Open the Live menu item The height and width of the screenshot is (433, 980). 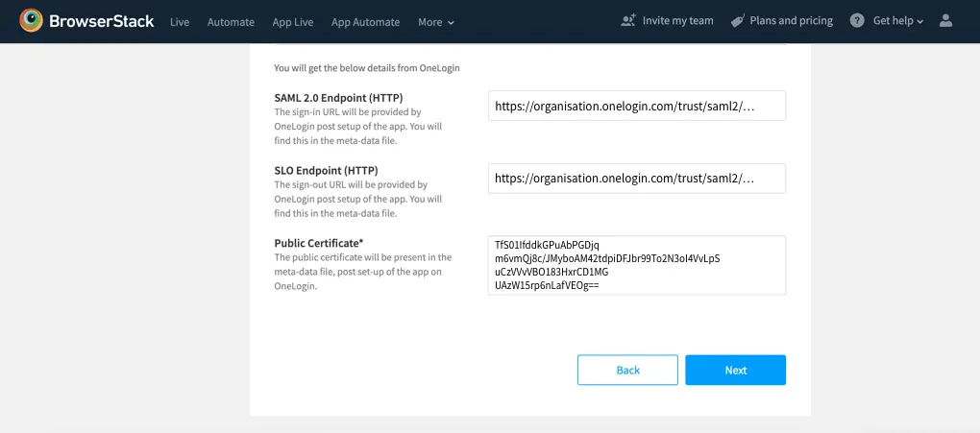pos(180,21)
